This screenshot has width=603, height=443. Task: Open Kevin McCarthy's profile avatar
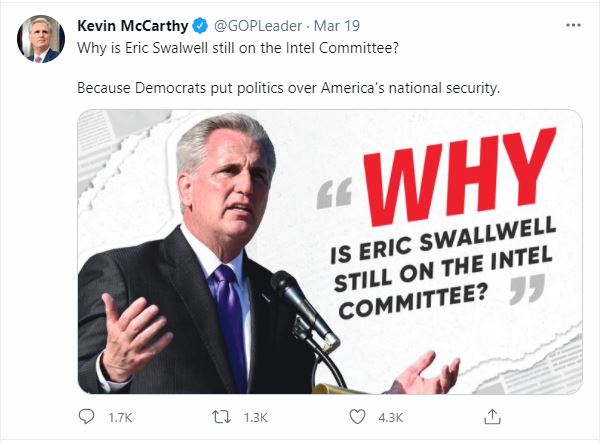[x=38, y=40]
